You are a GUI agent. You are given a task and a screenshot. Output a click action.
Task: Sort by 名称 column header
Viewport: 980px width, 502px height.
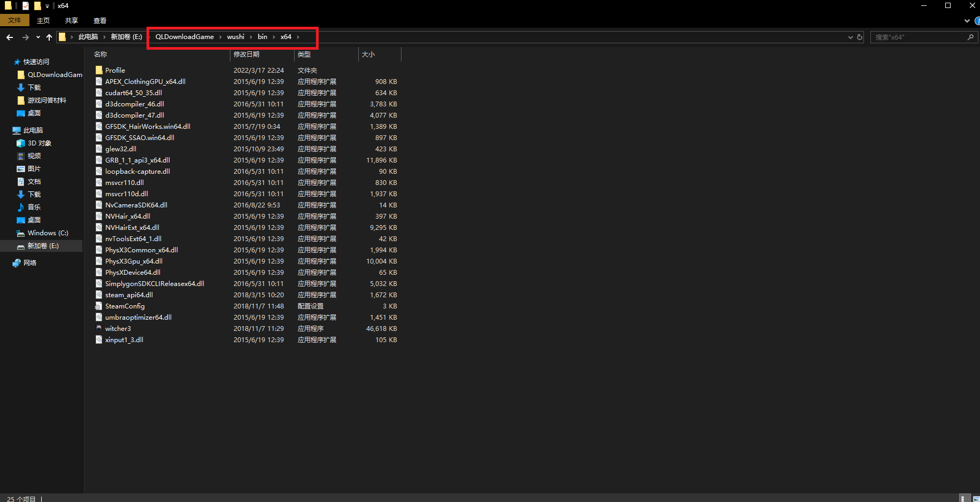pos(101,55)
